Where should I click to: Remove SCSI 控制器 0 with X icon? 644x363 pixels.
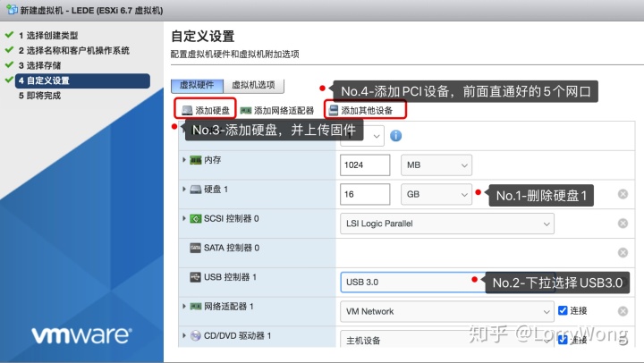point(623,224)
